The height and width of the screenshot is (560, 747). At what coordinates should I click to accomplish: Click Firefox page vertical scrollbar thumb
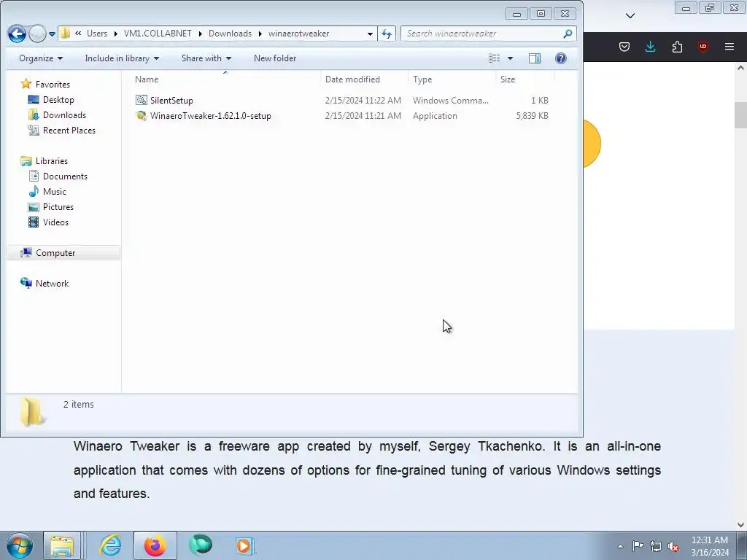coord(740,115)
